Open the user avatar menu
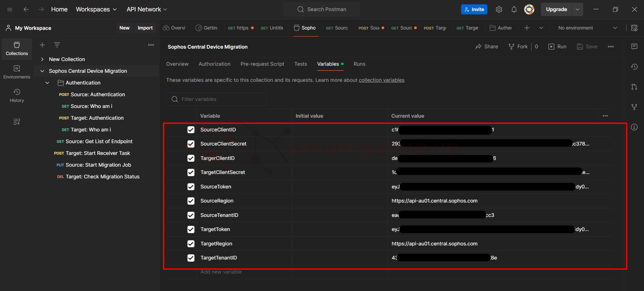The width and height of the screenshot is (644, 291). 529,9
